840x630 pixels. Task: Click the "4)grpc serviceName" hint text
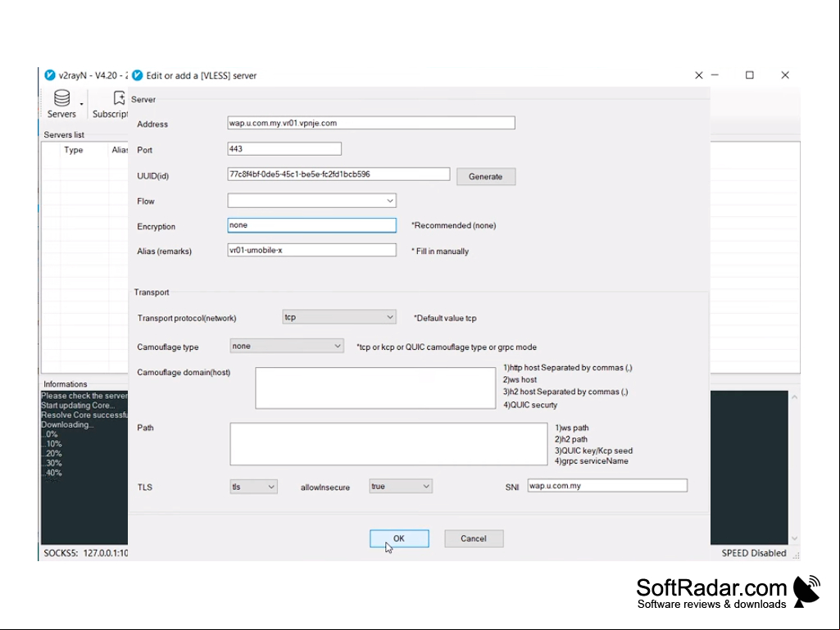tap(592, 461)
